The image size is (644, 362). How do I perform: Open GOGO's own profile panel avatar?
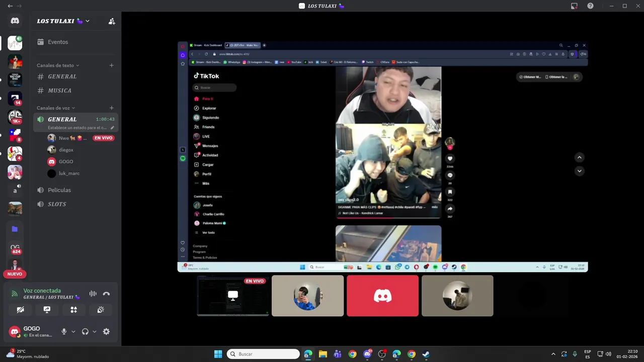tap(15, 332)
